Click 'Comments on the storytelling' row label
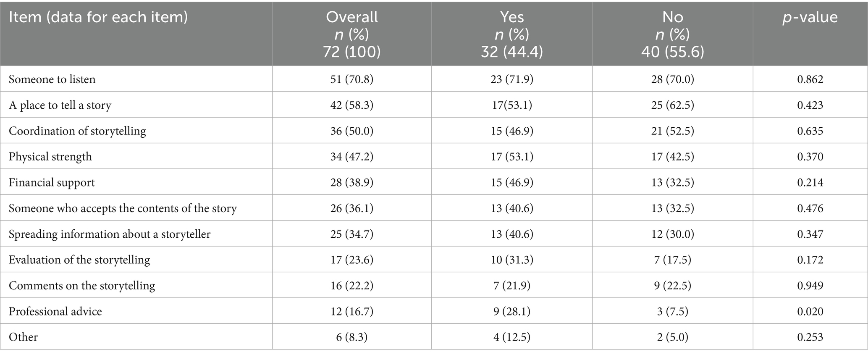 pyautogui.click(x=82, y=286)
